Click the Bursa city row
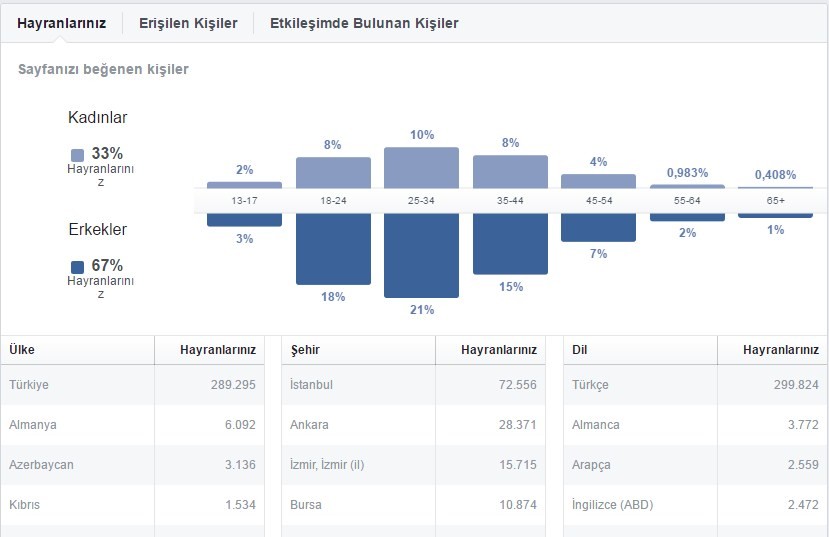The width and height of the screenshot is (829, 537). (413, 505)
